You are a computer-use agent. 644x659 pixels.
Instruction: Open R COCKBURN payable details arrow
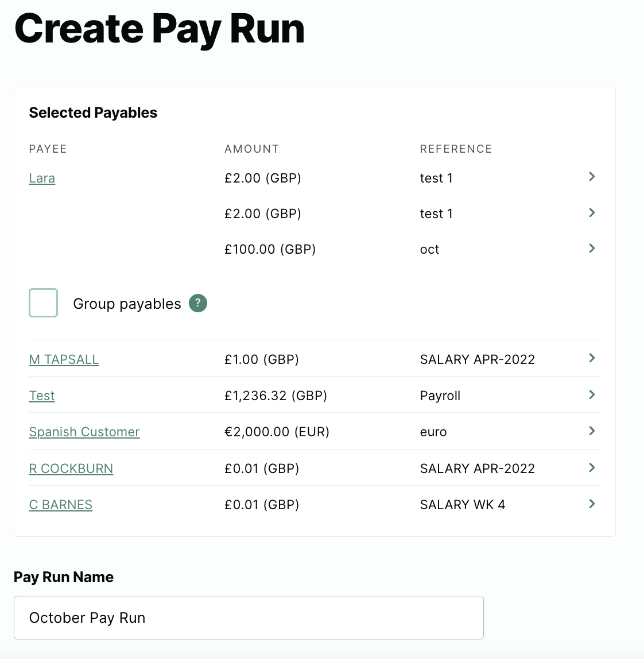coord(592,467)
